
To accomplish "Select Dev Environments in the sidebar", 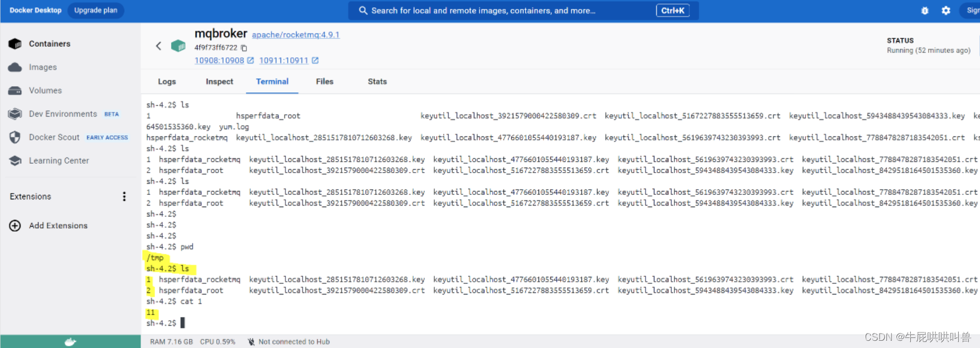I will (63, 114).
